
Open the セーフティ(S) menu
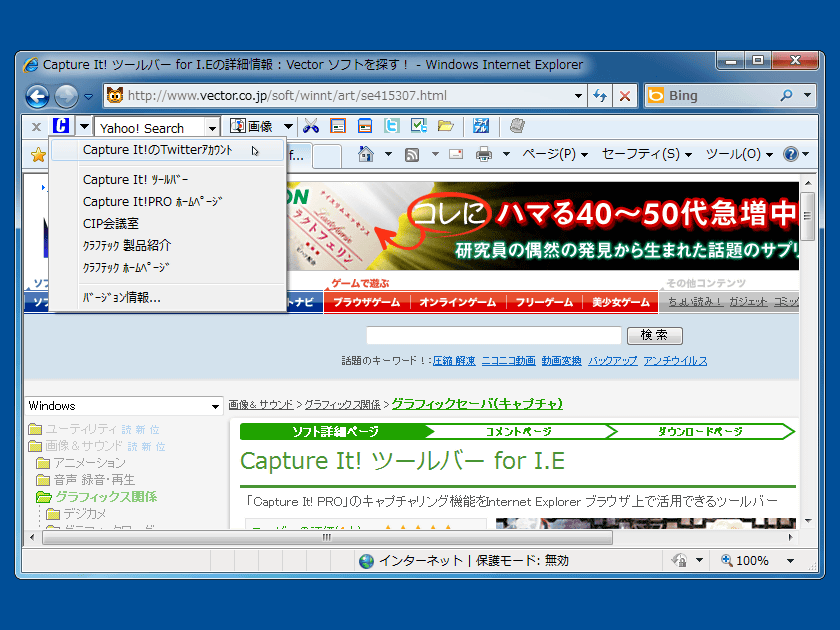[x=647, y=154]
